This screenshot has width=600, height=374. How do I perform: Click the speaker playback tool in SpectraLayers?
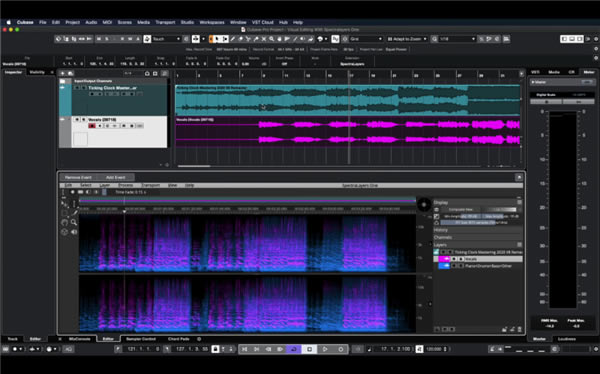click(74, 232)
